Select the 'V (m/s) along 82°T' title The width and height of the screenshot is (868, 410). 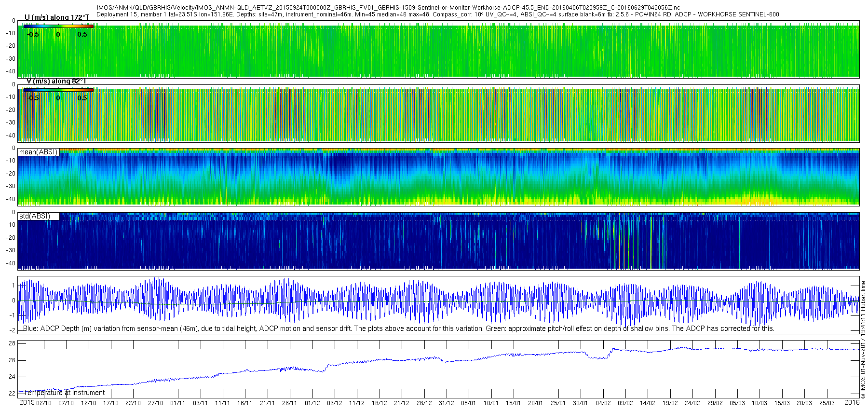point(56,81)
